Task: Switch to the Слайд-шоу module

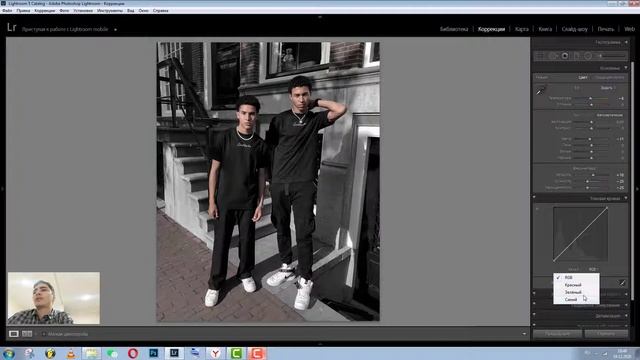Action: point(575,29)
